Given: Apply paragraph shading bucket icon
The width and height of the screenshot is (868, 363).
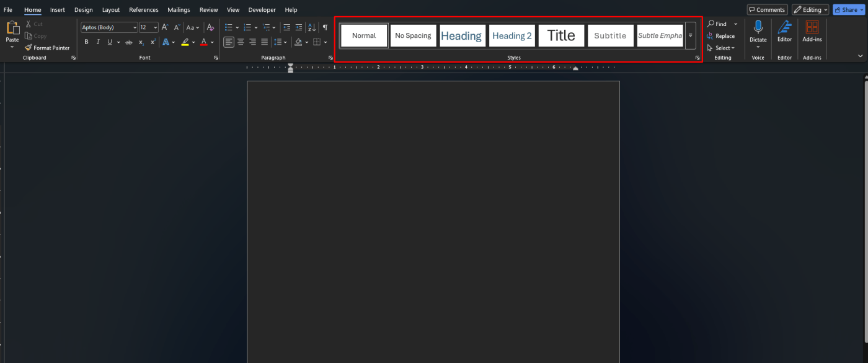Looking at the screenshot, I should pos(298,42).
